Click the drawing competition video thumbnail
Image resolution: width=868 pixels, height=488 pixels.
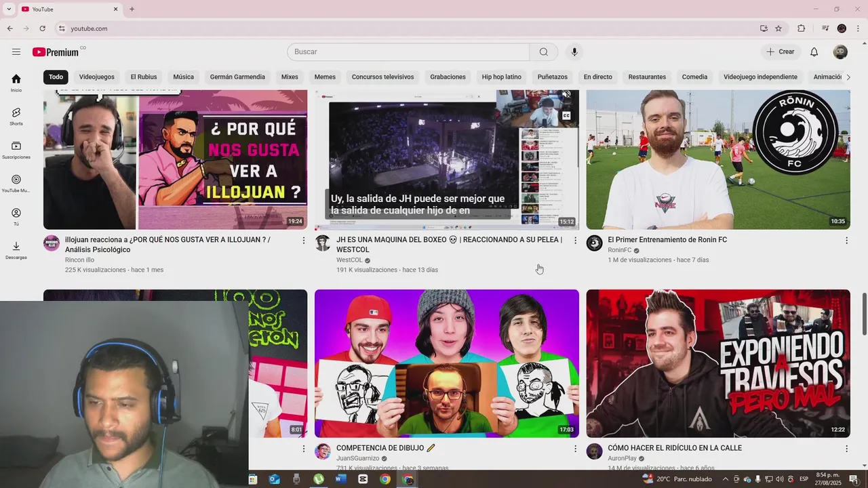(447, 363)
